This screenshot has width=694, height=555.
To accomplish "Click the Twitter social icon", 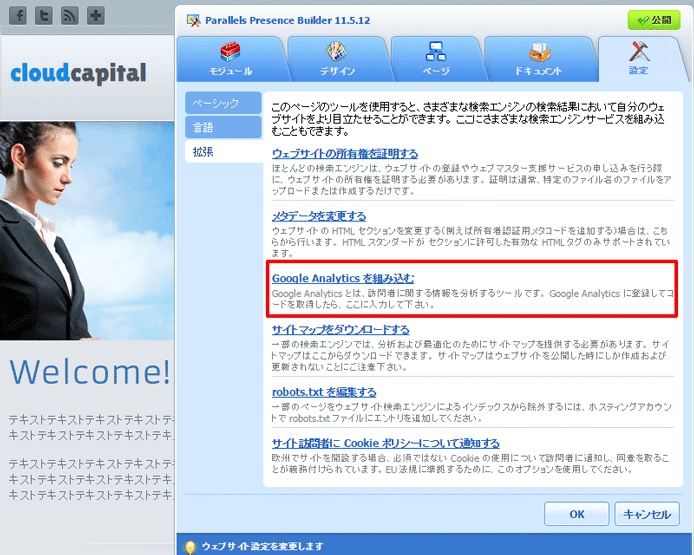I will 43,16.
